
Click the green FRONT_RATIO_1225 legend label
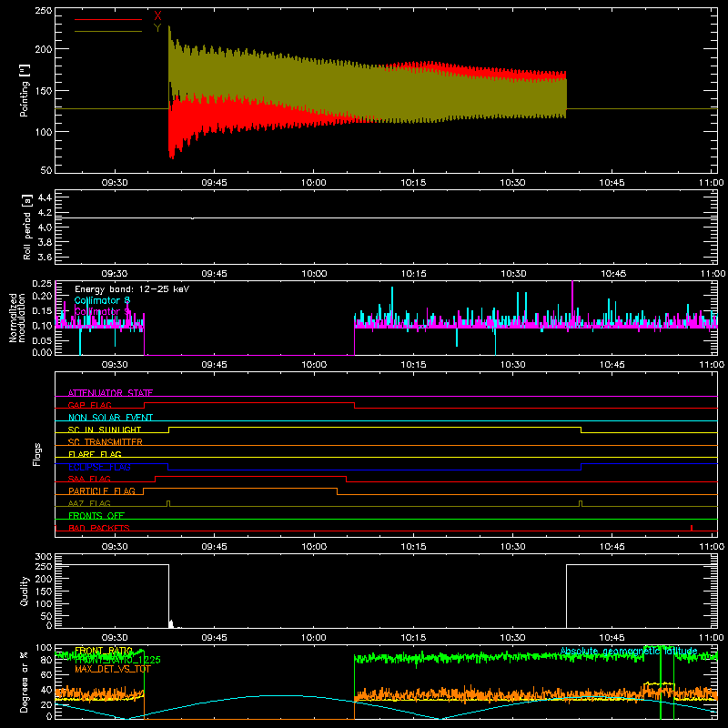(117, 659)
